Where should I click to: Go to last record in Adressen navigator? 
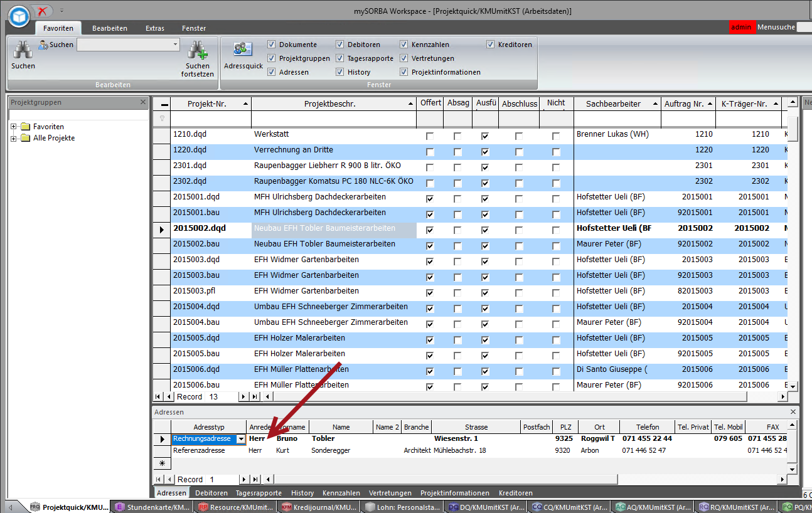[254, 479]
